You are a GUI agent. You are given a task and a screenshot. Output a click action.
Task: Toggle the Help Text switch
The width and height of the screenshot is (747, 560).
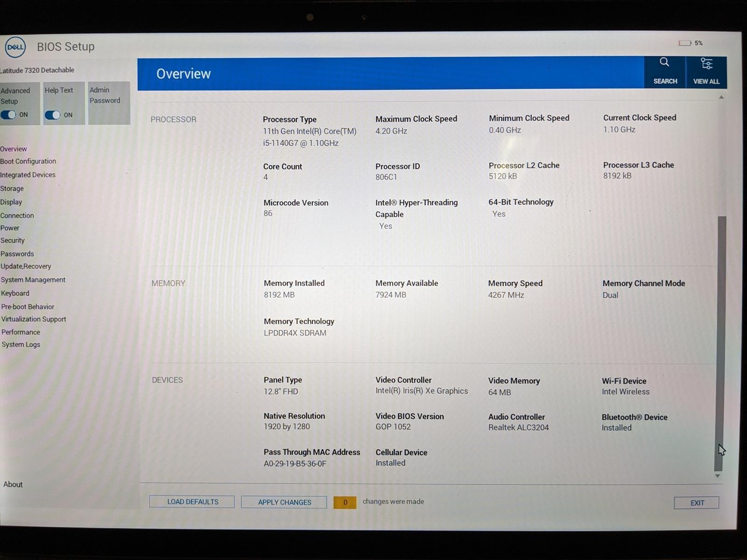(x=53, y=115)
